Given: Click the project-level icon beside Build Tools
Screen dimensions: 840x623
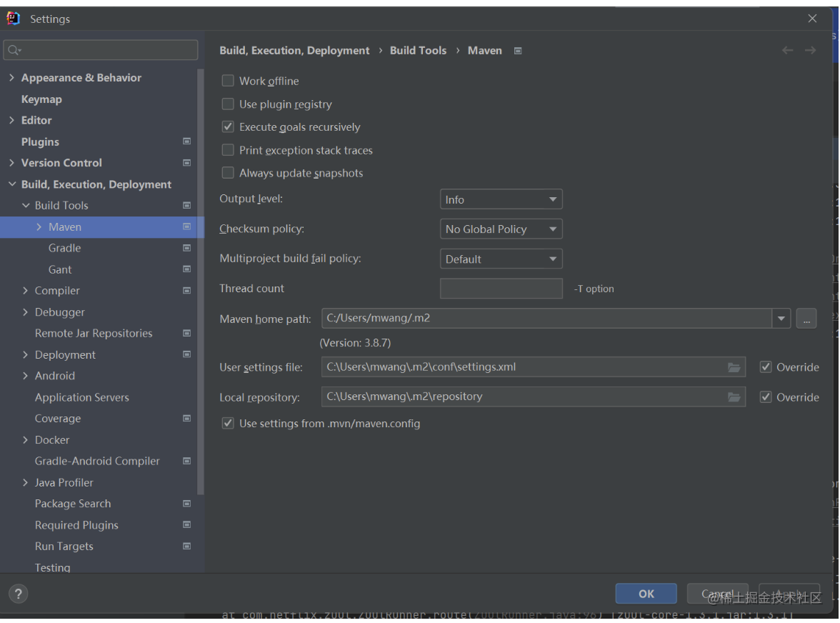Looking at the screenshot, I should tap(187, 206).
